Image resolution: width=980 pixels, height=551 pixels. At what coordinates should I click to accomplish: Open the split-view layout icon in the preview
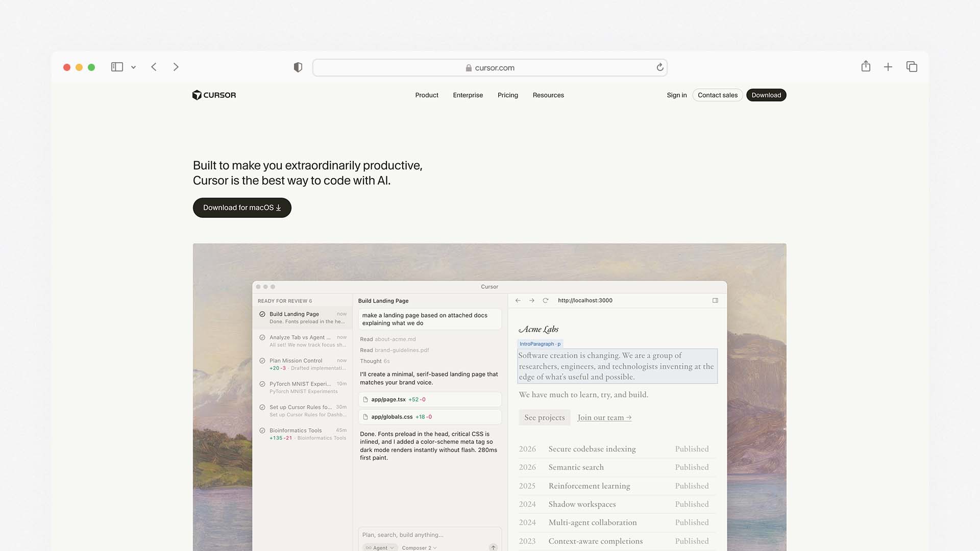(716, 300)
